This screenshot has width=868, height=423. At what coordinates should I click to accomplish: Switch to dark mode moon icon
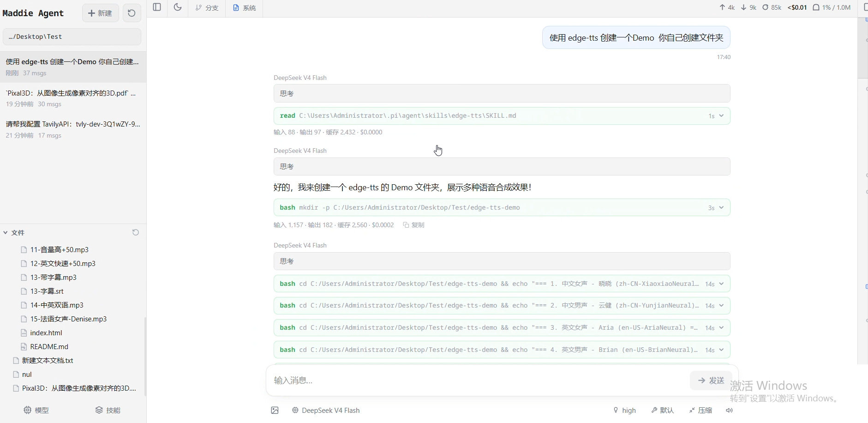pos(178,7)
